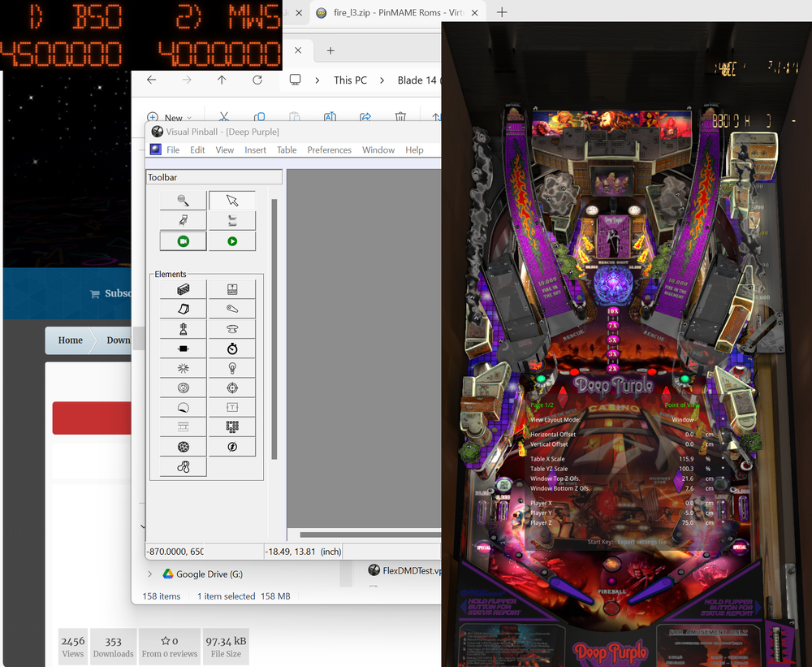The width and height of the screenshot is (812, 667).
Task: Insert a Textbox element
Action: [232, 407]
